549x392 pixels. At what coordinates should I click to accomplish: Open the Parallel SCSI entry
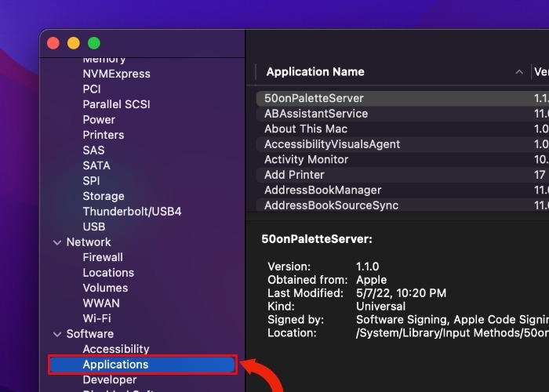[117, 104]
